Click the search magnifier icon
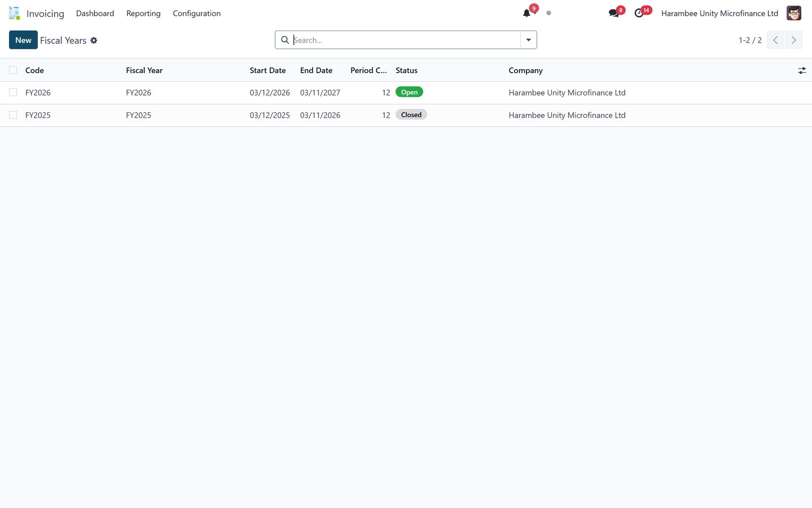Screen dimensions: 812x508 coord(285,40)
